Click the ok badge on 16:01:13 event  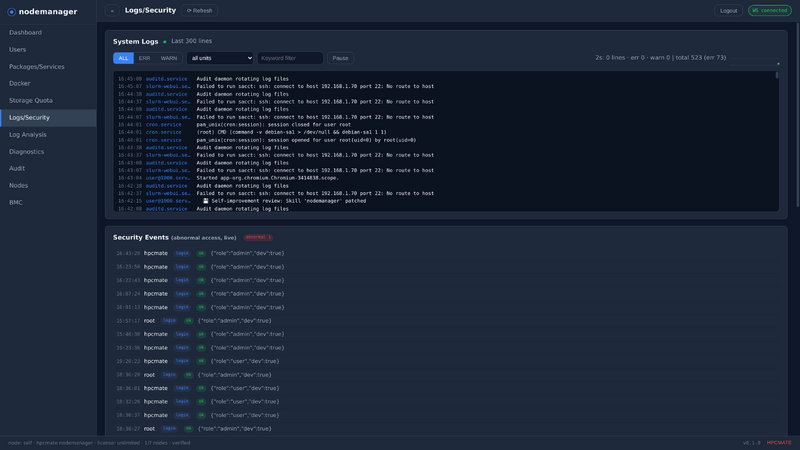pos(201,307)
